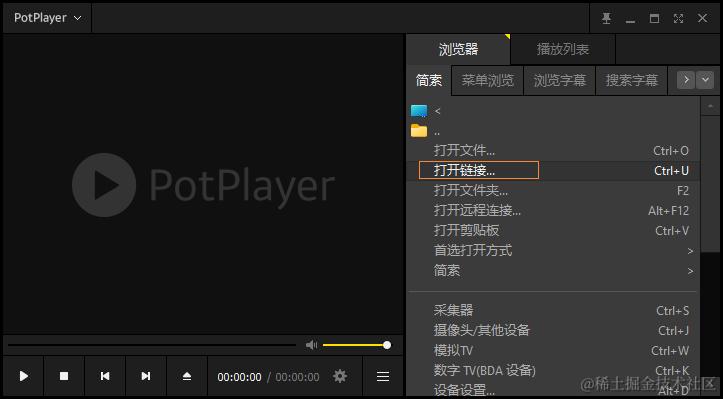This screenshot has height=399, width=723.
Task: Pin the window always on top
Action: [606, 18]
